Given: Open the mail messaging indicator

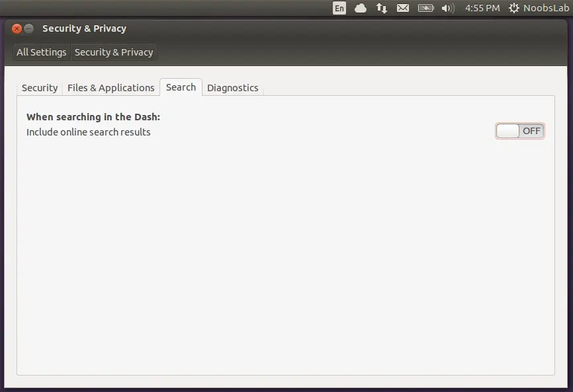Looking at the screenshot, I should (403, 8).
